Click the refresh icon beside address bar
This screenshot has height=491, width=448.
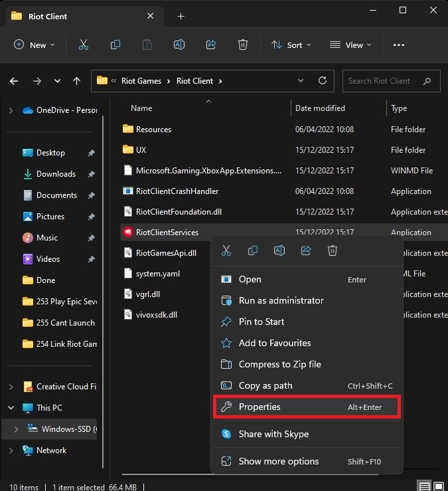[323, 81]
